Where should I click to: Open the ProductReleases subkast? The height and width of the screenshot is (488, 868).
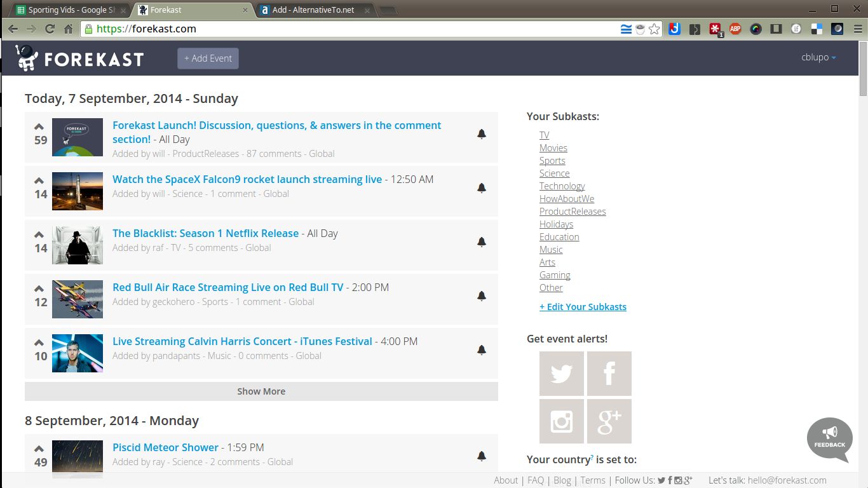coord(573,212)
